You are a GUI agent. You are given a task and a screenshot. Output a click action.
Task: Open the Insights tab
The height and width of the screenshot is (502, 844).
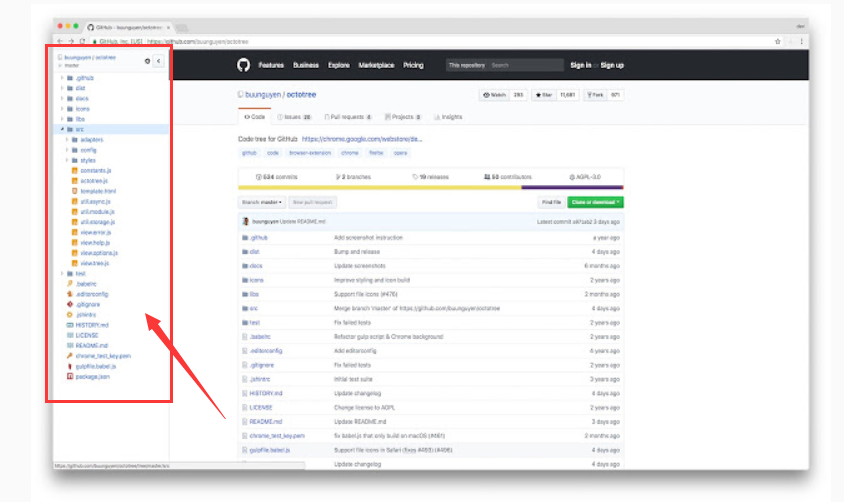pos(448,117)
